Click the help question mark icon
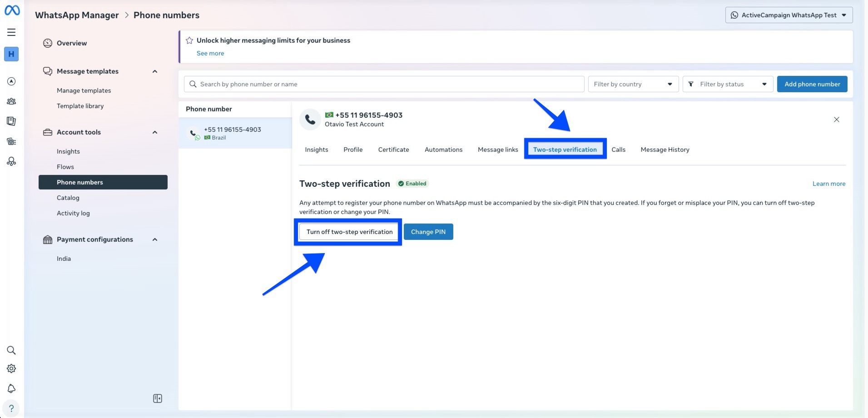Viewport: 868px width, 418px height. click(x=11, y=408)
